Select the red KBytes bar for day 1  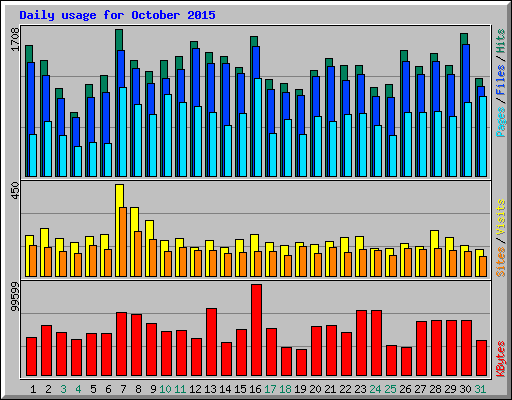click(x=31, y=357)
